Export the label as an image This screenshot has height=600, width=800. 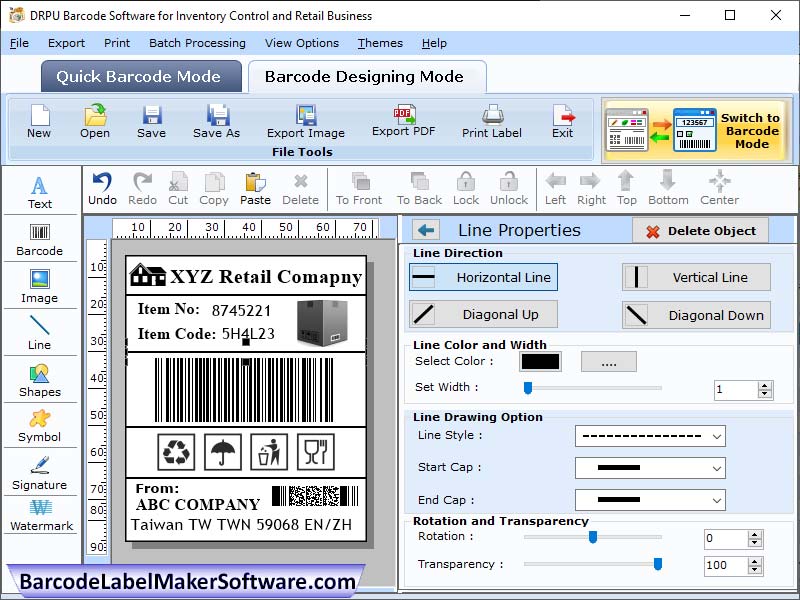(x=306, y=121)
